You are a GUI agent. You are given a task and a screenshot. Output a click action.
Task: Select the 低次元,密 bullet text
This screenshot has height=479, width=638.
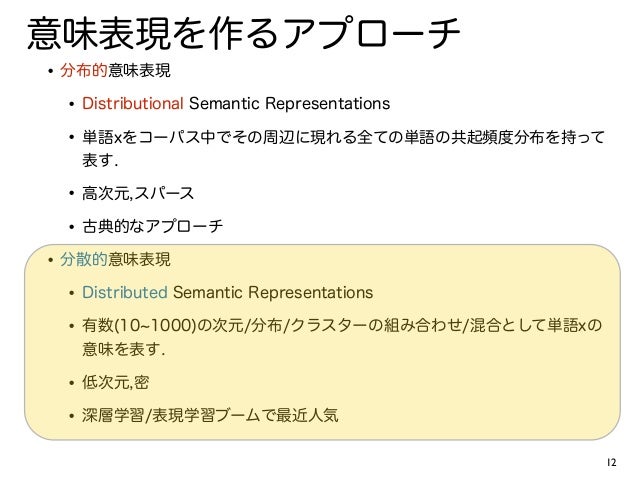click(x=115, y=381)
